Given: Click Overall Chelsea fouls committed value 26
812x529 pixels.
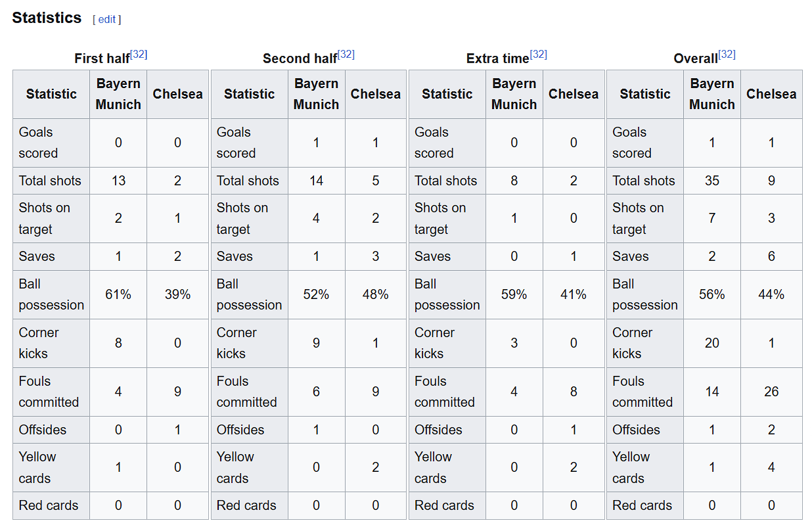Looking at the screenshot, I should click(x=771, y=392).
